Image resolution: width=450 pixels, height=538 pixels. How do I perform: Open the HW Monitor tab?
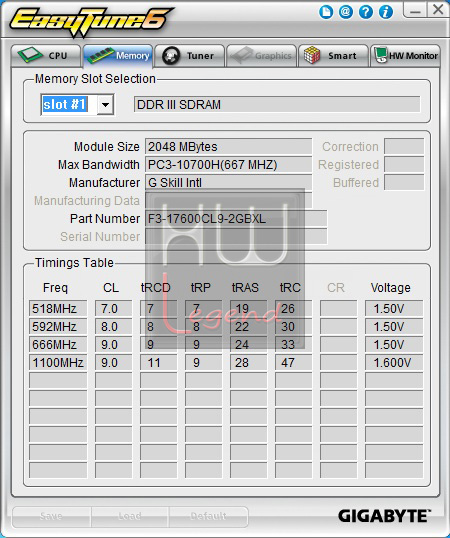coord(405,56)
